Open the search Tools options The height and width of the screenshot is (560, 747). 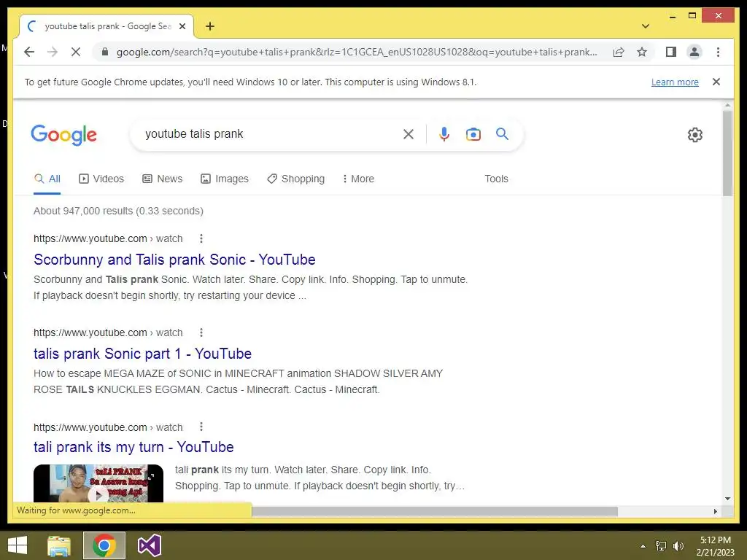click(496, 179)
